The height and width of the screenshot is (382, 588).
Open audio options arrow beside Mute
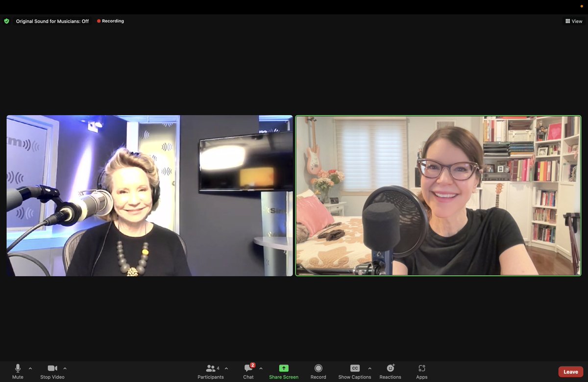pos(30,368)
